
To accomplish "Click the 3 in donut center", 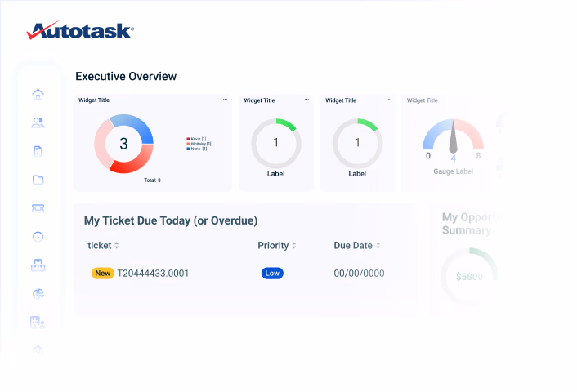I will pyautogui.click(x=123, y=144).
